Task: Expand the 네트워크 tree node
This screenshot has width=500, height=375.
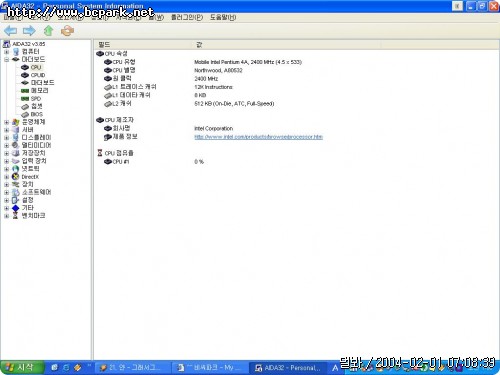Action: [6, 169]
